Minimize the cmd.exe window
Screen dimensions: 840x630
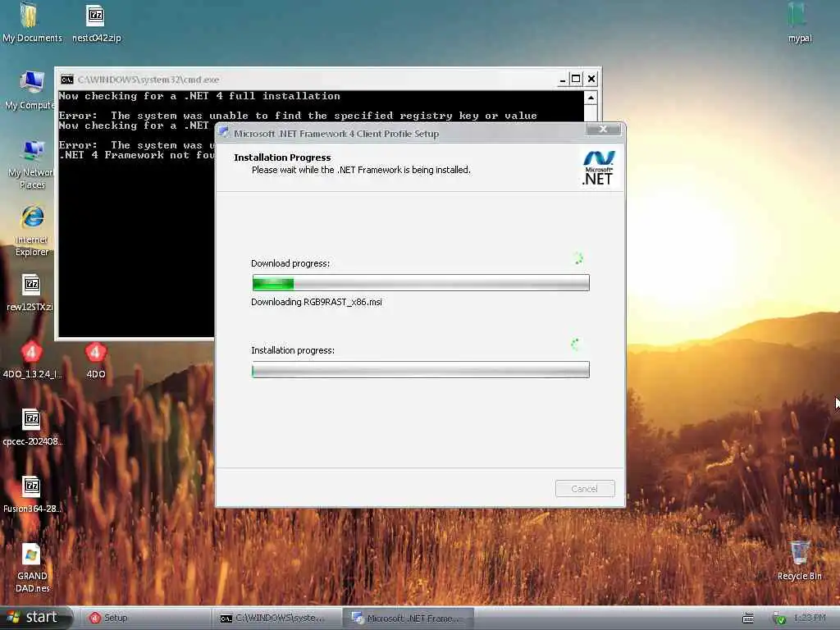(x=563, y=80)
